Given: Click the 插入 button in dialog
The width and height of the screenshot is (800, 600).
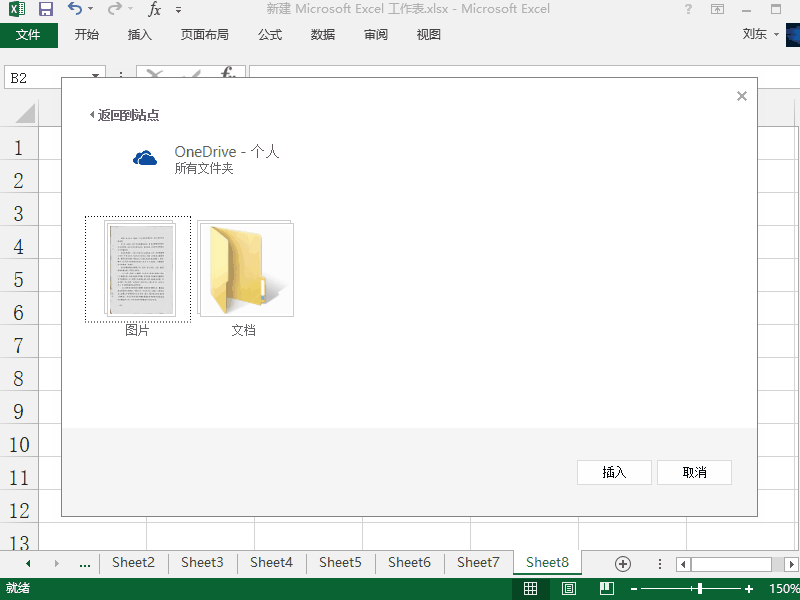Looking at the screenshot, I should (614, 472).
